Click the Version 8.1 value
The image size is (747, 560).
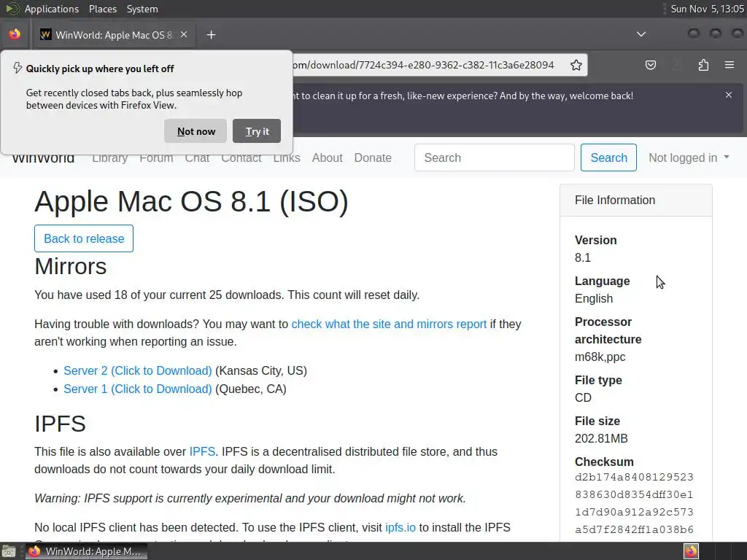pos(583,257)
